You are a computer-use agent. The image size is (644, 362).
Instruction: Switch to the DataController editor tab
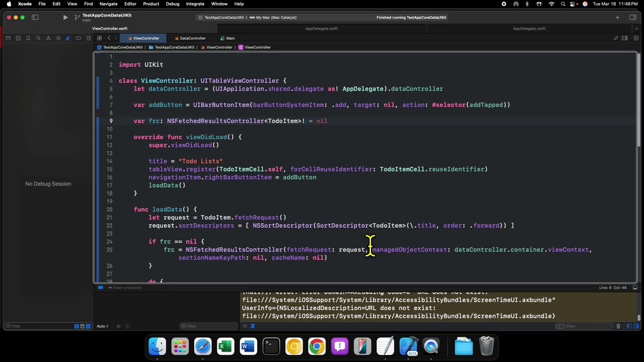(190, 38)
